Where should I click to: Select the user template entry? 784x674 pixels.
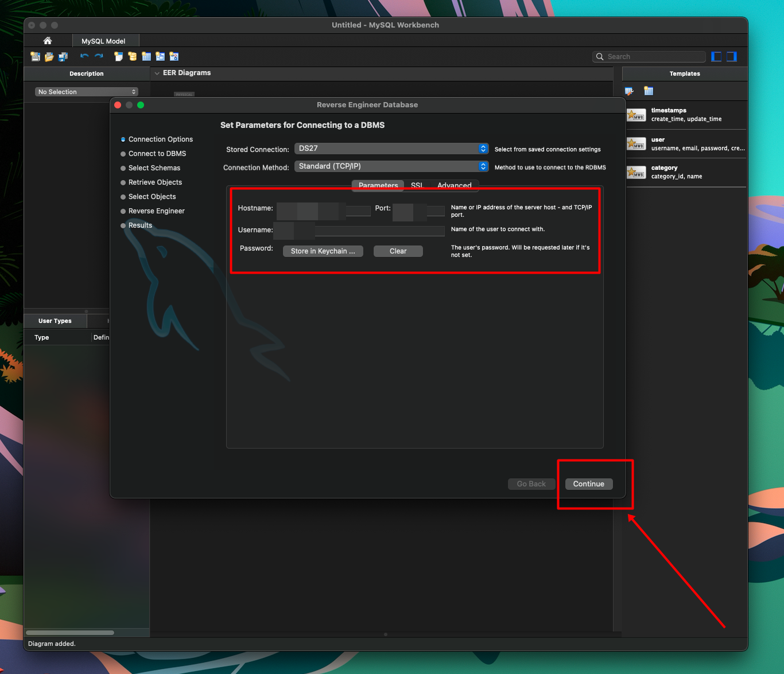[686, 143]
